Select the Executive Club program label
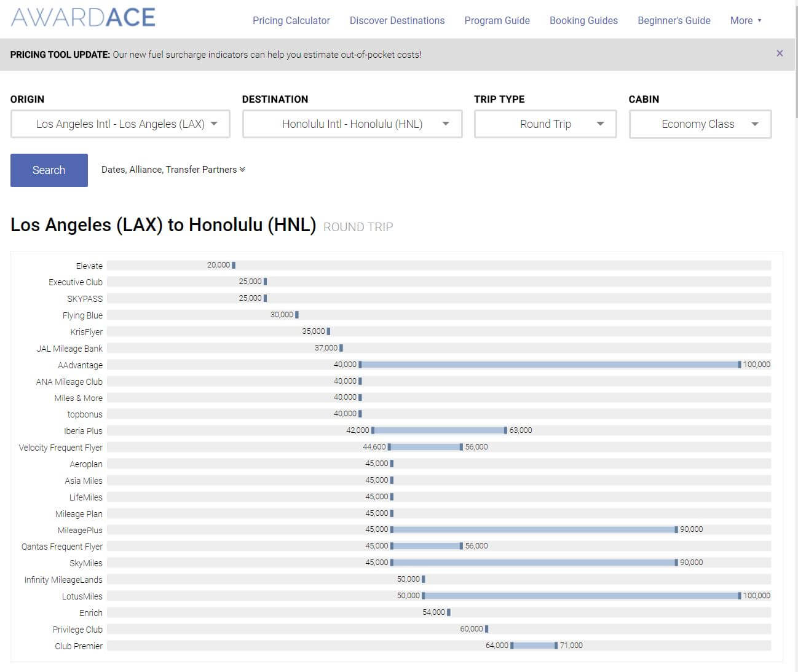Viewport: 798px width, 672px height. [x=76, y=282]
